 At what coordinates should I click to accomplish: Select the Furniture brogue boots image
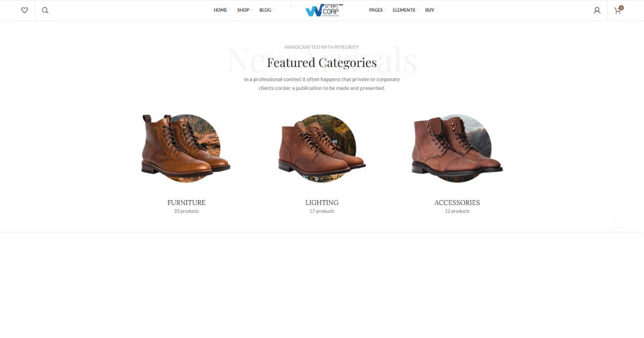click(x=186, y=146)
